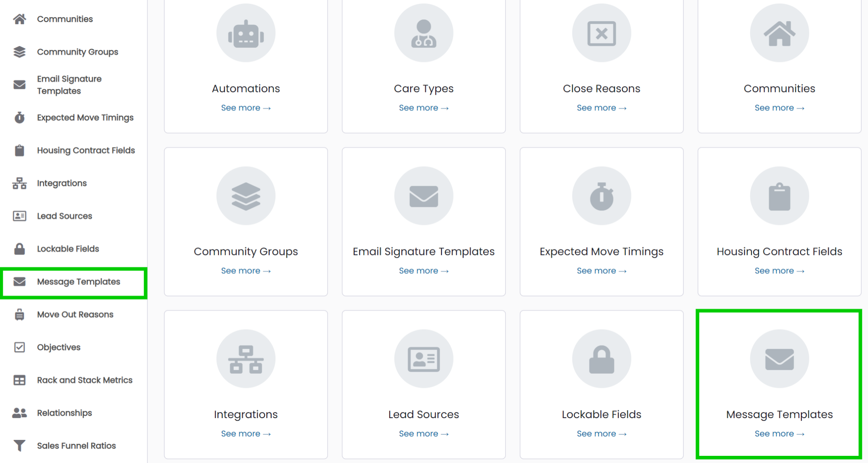
Task: Click the Integrations network card icon
Action: pos(246,359)
